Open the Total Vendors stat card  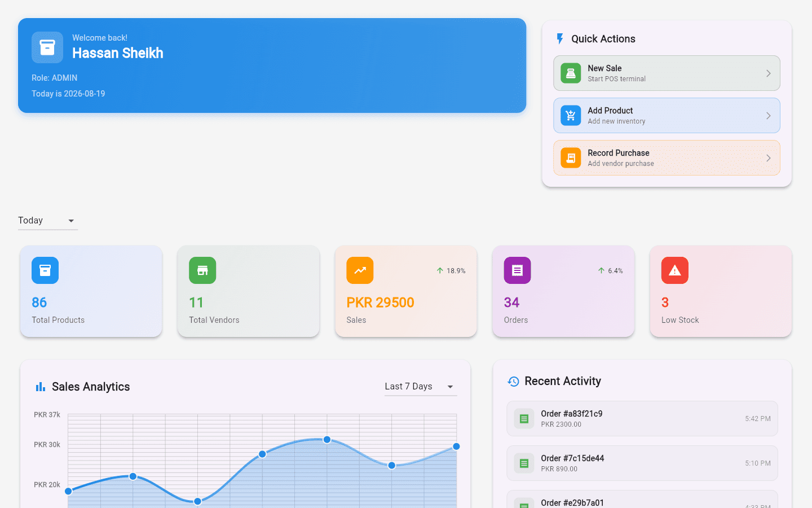[x=248, y=291]
